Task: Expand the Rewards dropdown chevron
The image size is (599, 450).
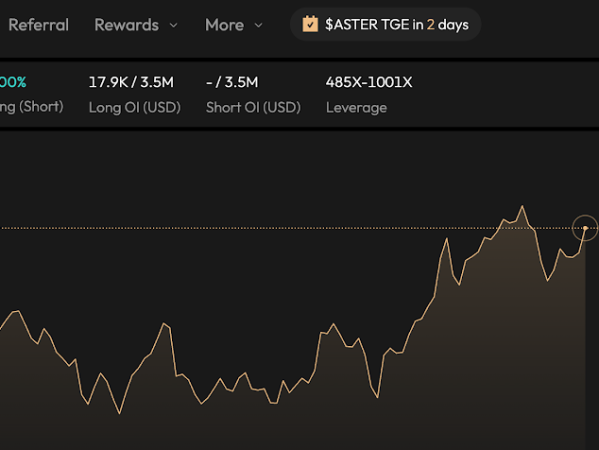Action: click(173, 26)
